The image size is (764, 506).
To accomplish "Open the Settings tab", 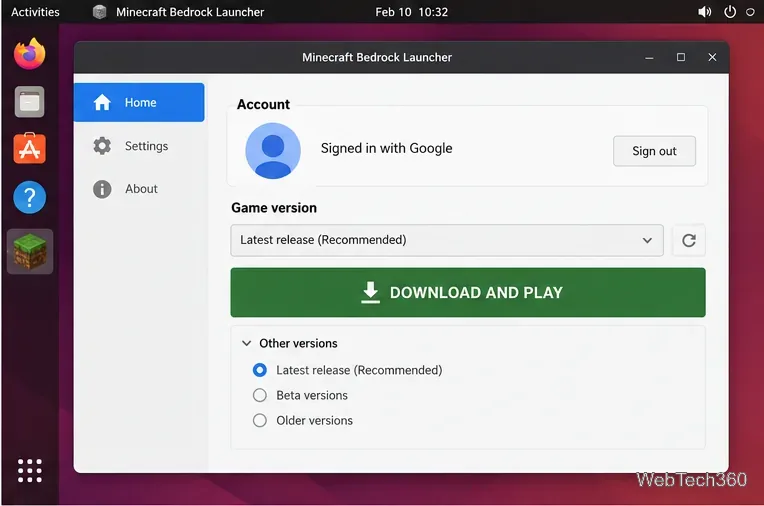I will tap(139, 146).
